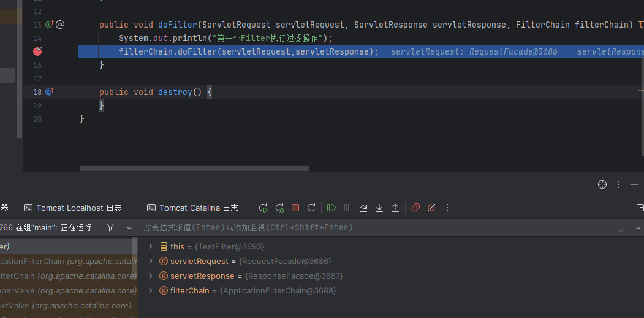Click the Step Out up-arrow icon

[x=395, y=208]
